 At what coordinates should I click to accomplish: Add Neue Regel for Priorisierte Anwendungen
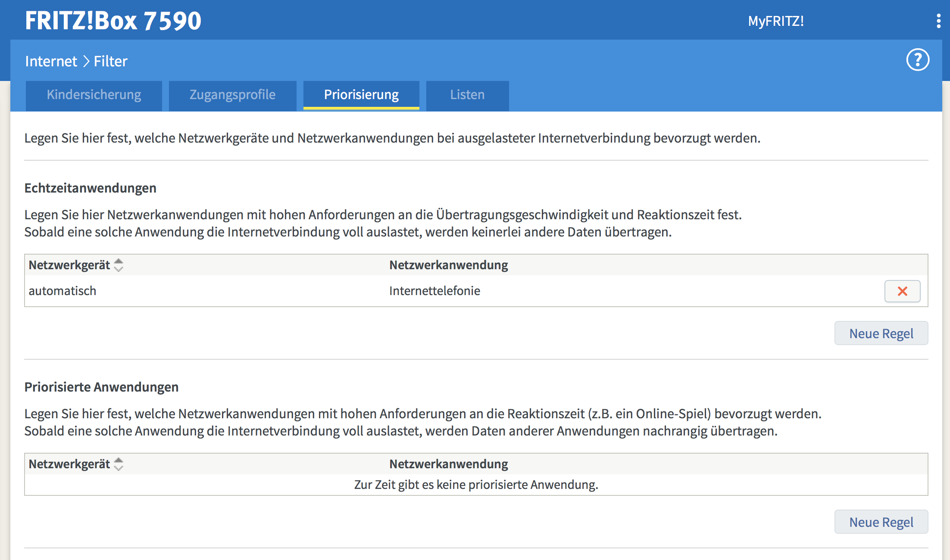click(881, 522)
